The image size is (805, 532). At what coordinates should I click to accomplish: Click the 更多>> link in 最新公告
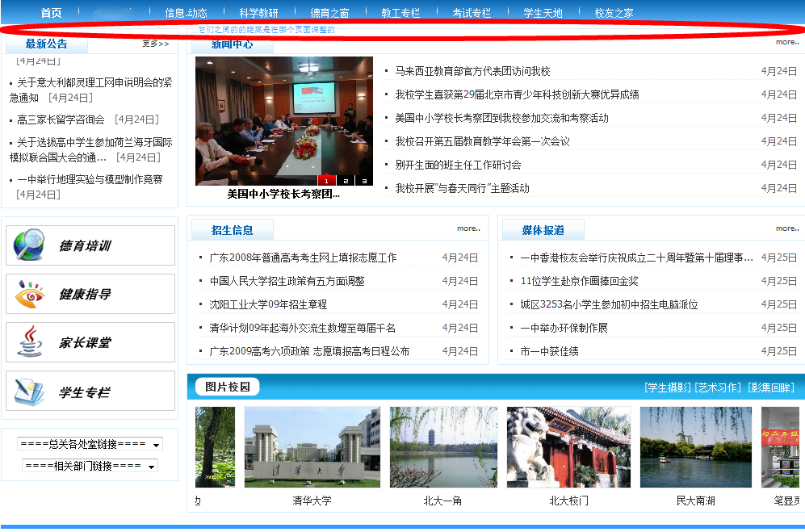click(x=155, y=44)
